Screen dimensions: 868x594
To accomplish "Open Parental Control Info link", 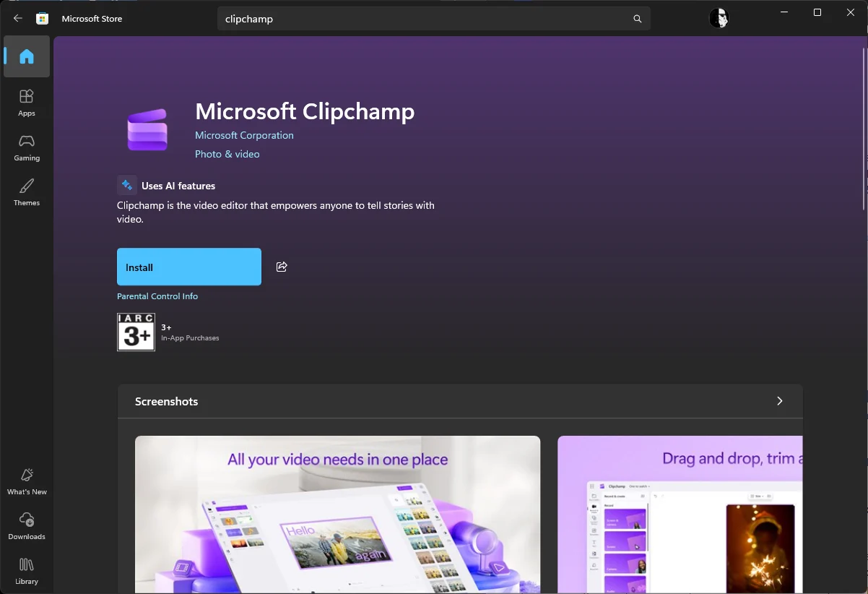I will 157,296.
